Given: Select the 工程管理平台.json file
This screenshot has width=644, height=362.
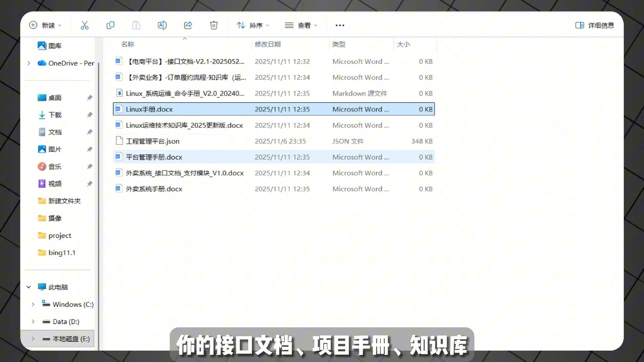Looking at the screenshot, I should (153, 141).
